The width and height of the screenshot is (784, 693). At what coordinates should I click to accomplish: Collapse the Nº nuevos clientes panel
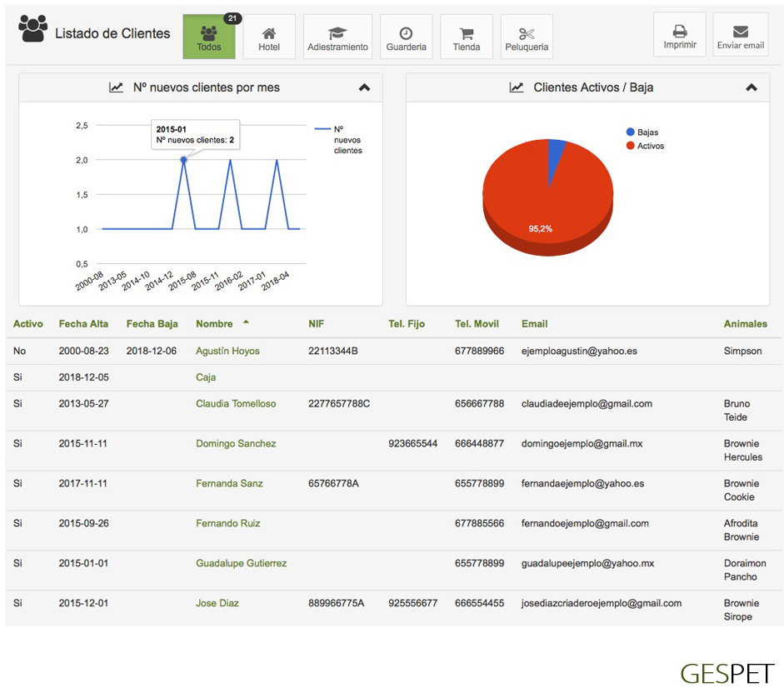364,87
